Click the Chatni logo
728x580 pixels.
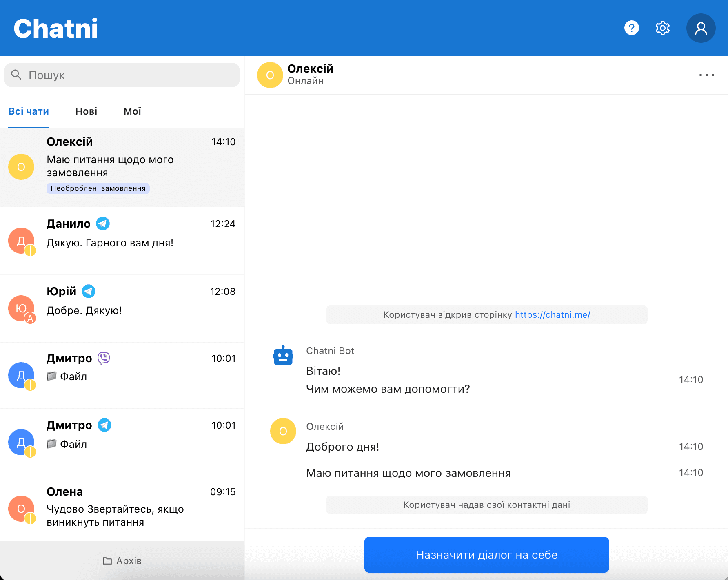pyautogui.click(x=56, y=28)
